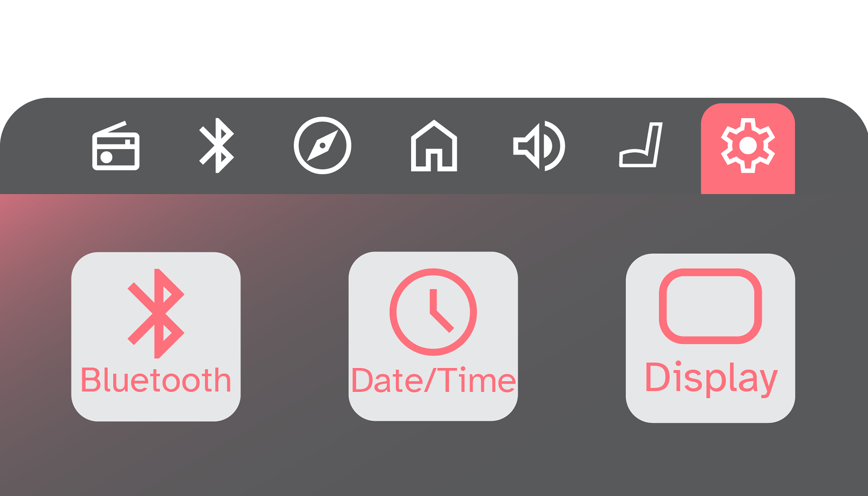Go to the home screen icon

click(434, 145)
